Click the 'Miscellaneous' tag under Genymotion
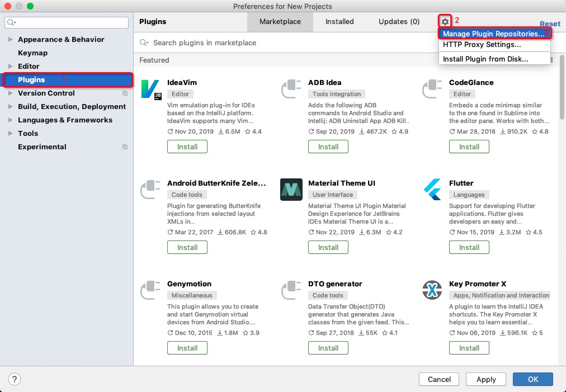The width and height of the screenshot is (566, 392). tap(192, 295)
